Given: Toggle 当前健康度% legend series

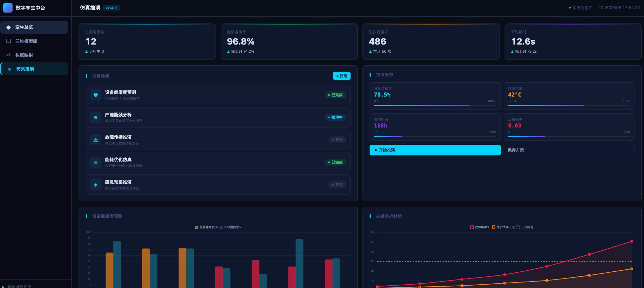Looking at the screenshot, I should (206, 227).
